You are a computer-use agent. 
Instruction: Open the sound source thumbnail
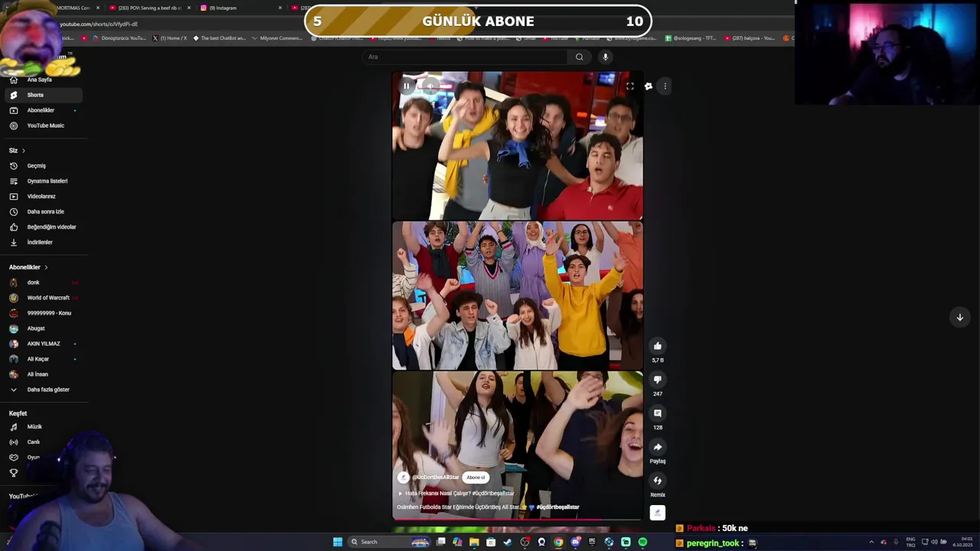pyautogui.click(x=658, y=513)
